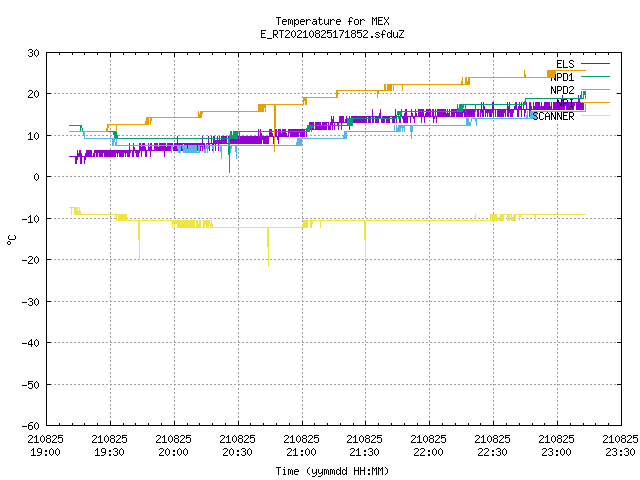Screen dimensions: 640x480
Task: Click the y-axis label -50
Action: coord(31,384)
